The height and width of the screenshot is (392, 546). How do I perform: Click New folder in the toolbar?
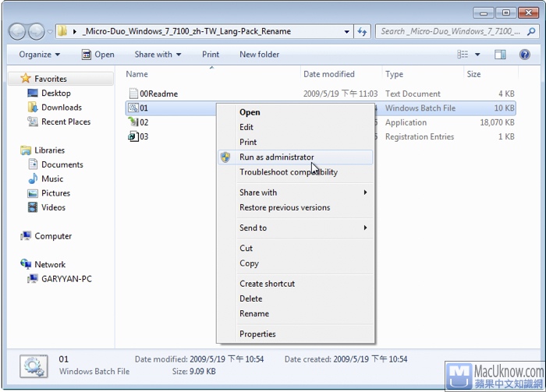coord(260,55)
